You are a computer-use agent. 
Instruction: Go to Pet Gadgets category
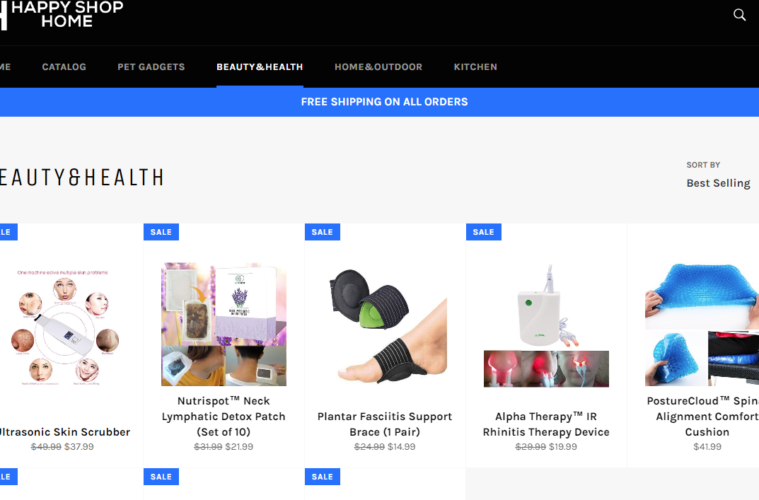[151, 67]
